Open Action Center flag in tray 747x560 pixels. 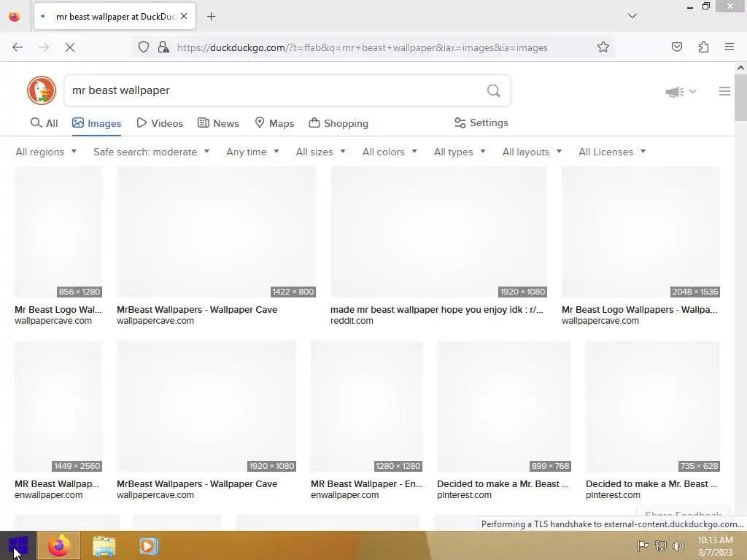pyautogui.click(x=643, y=545)
